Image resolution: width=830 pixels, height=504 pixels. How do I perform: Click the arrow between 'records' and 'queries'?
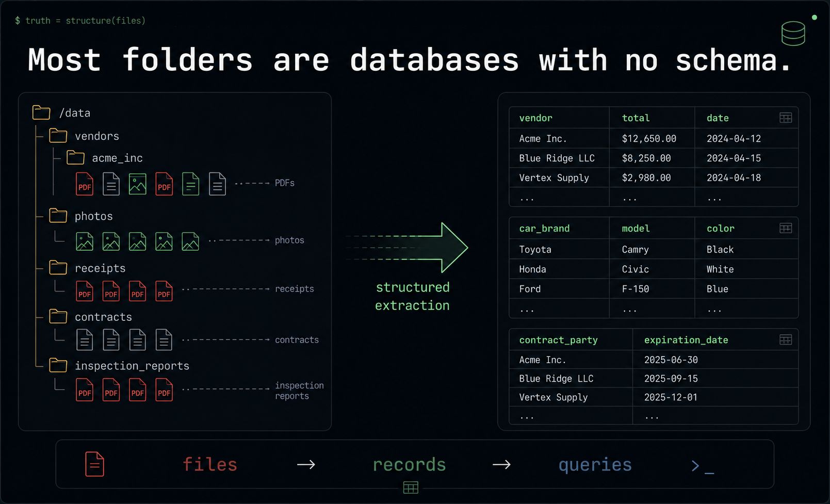(x=501, y=465)
